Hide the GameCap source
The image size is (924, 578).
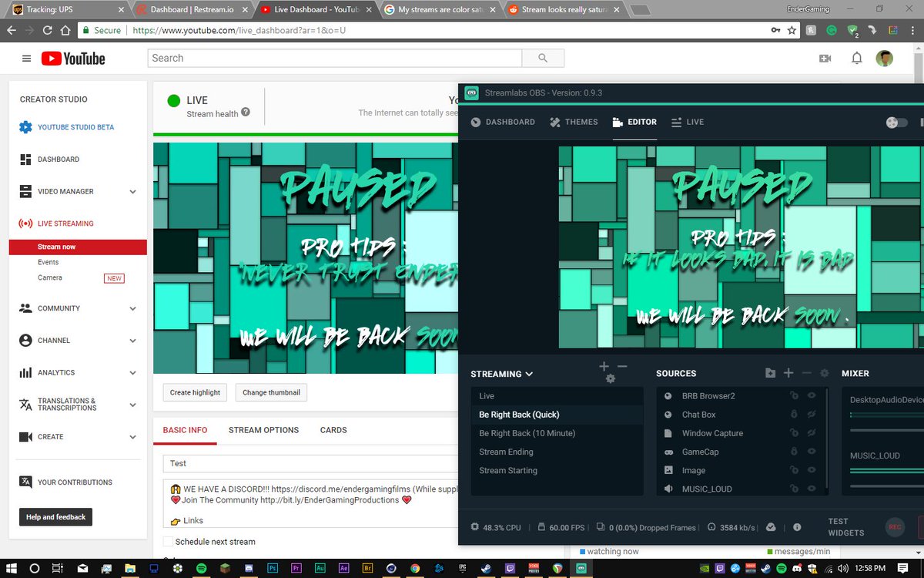tap(812, 451)
